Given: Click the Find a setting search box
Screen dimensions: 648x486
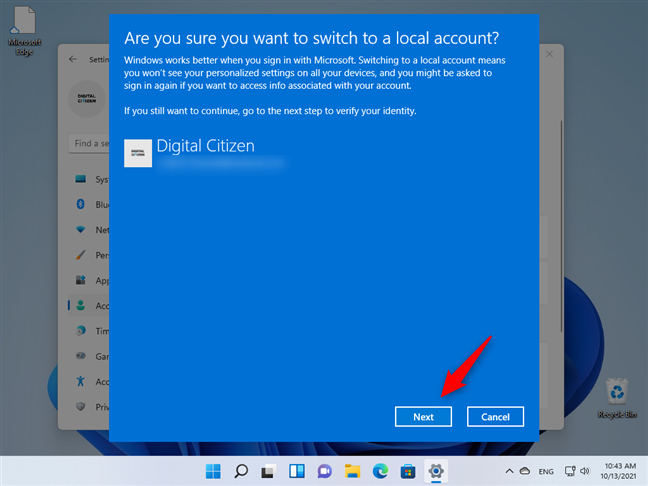Looking at the screenshot, I should coord(89,143).
